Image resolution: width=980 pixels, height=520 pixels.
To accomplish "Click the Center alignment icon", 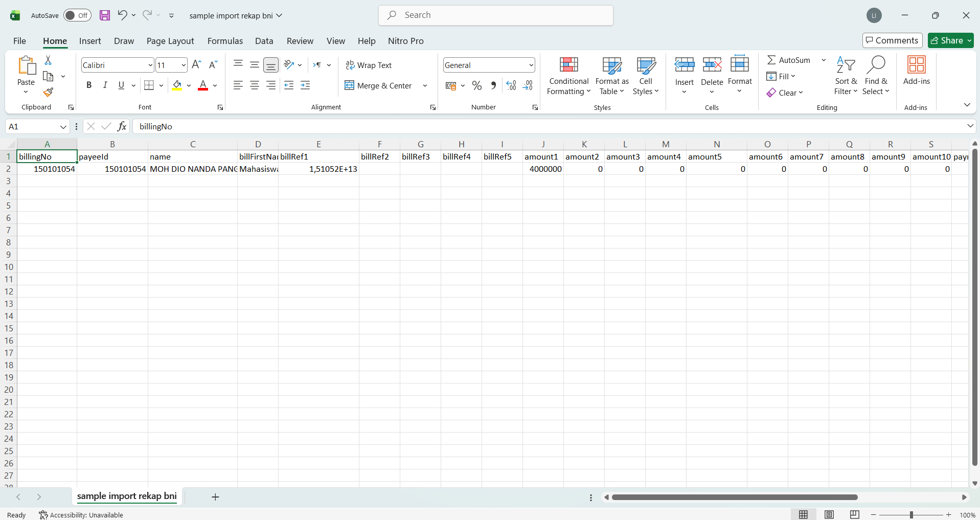I will point(255,85).
